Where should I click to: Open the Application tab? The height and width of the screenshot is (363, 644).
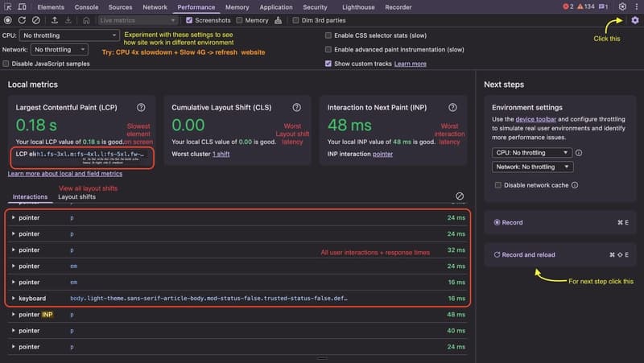(276, 7)
